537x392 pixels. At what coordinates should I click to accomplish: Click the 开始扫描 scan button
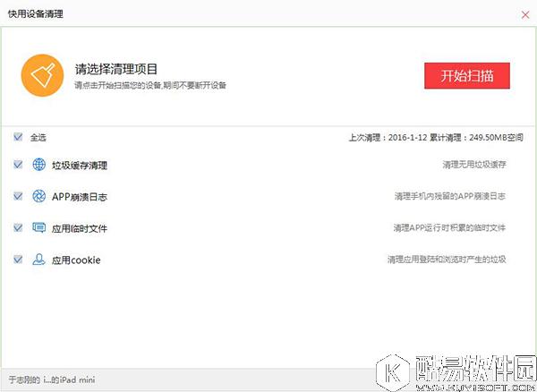pyautogui.click(x=467, y=76)
